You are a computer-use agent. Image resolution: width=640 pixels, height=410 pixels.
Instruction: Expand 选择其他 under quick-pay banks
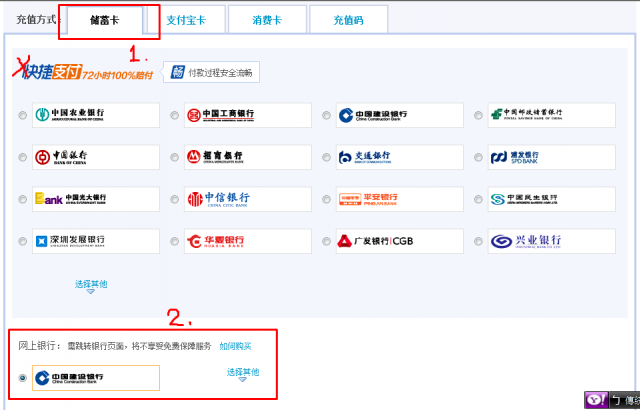[91, 286]
